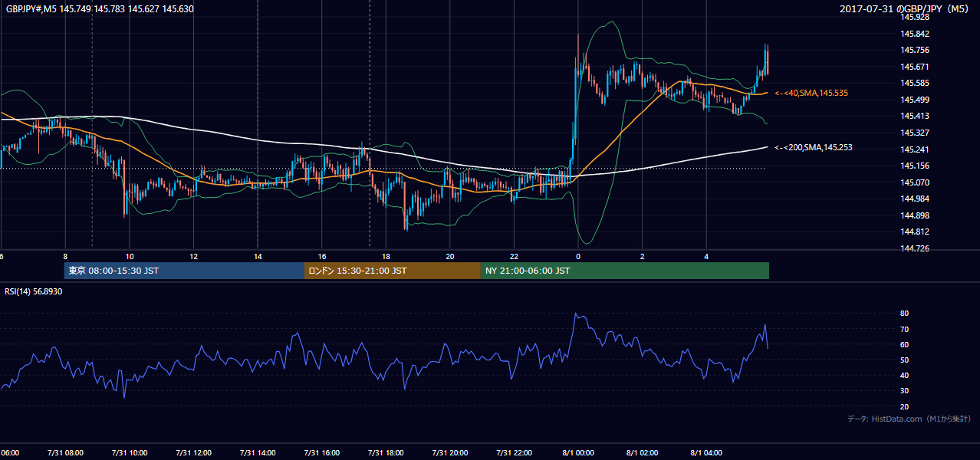Click the RSI scale value 20
Viewport: 980px width, 460px height.
pos(904,406)
